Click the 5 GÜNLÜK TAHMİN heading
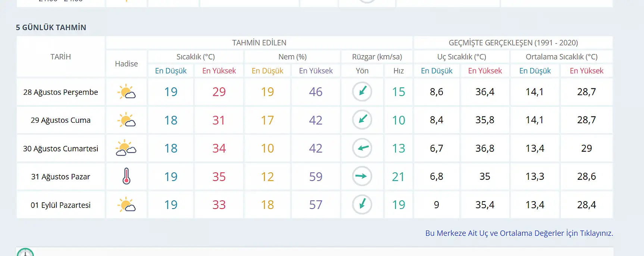Viewport: 644px width, 256px height. 51,28
